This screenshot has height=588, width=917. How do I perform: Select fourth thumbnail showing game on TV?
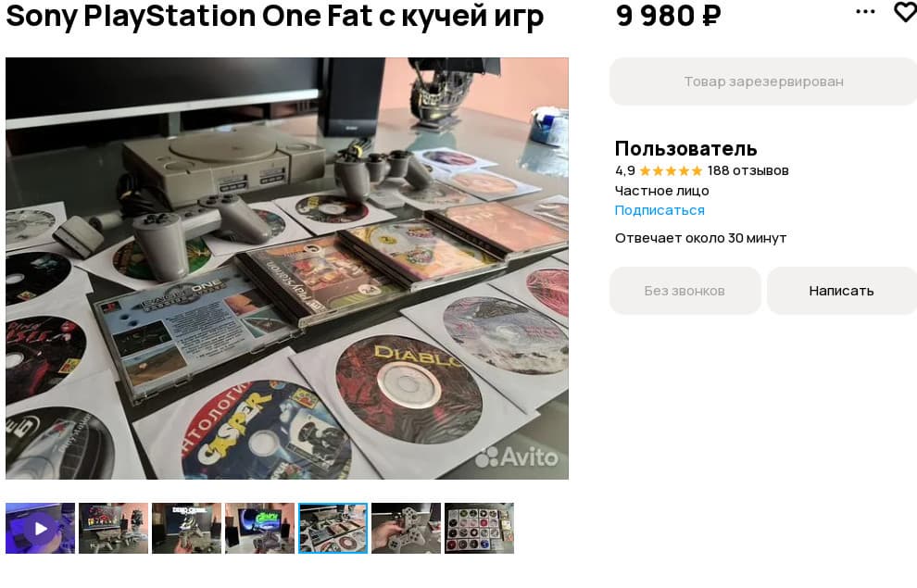[x=259, y=528]
